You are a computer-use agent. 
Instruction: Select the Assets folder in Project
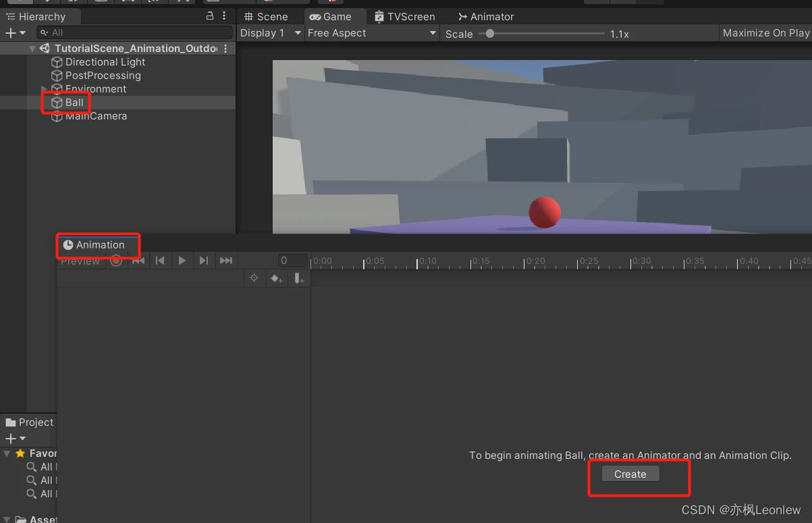(x=37, y=519)
